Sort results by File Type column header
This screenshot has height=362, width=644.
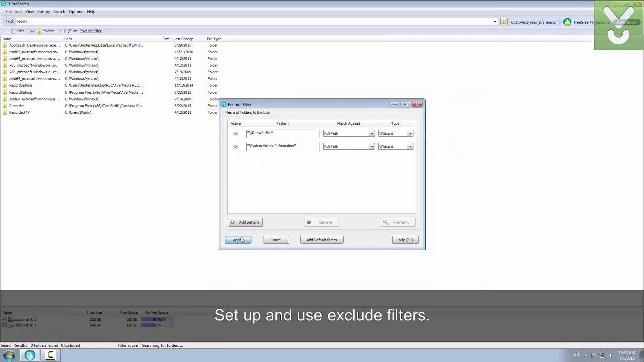tap(214, 39)
